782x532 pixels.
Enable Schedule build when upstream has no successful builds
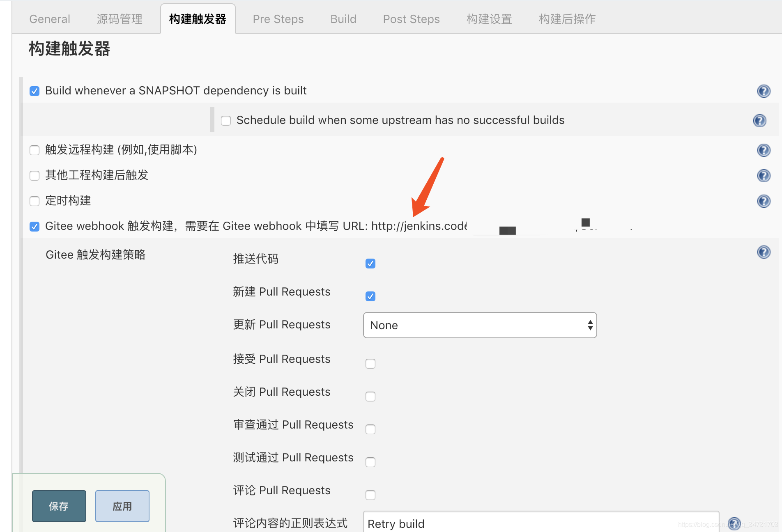(x=226, y=120)
